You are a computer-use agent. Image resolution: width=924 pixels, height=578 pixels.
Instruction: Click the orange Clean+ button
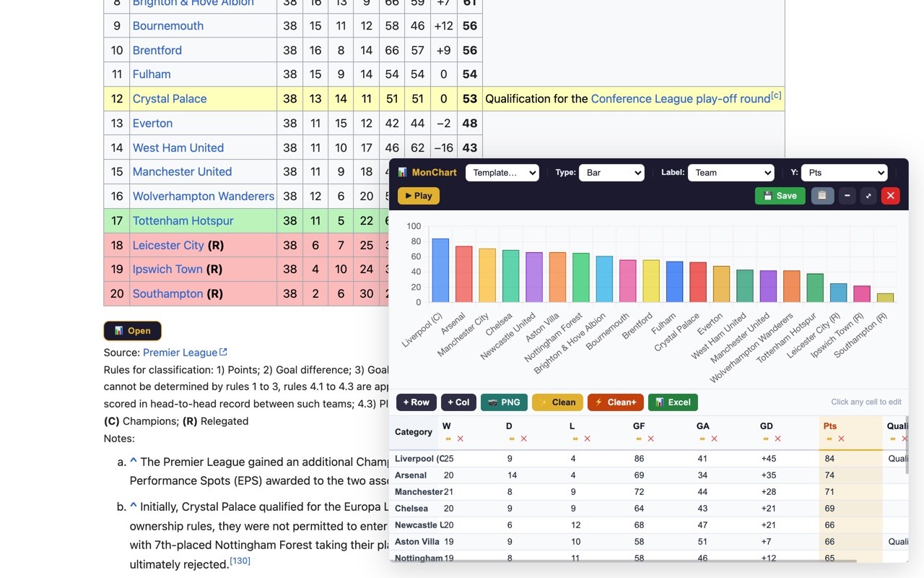coord(616,402)
